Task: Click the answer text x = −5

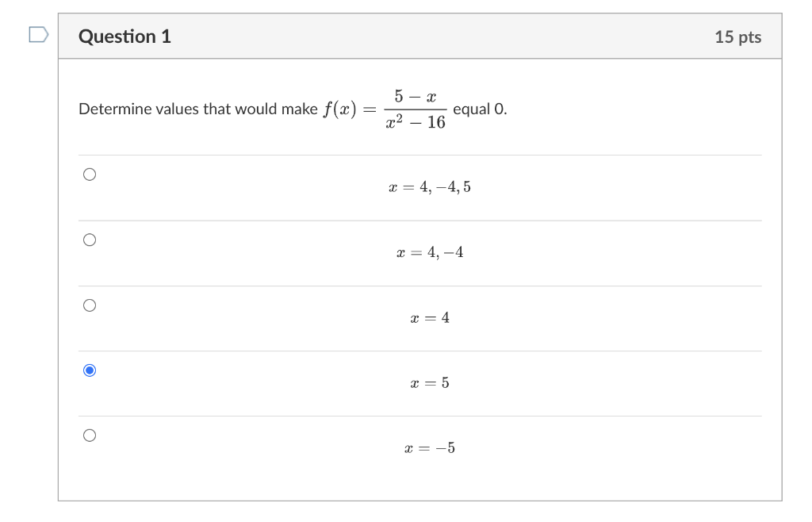Action: tap(428, 447)
